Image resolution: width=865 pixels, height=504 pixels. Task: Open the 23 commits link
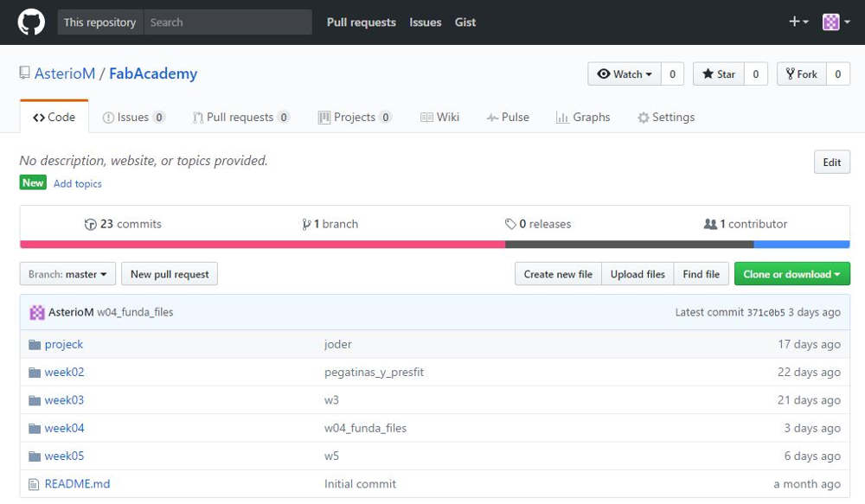click(123, 224)
